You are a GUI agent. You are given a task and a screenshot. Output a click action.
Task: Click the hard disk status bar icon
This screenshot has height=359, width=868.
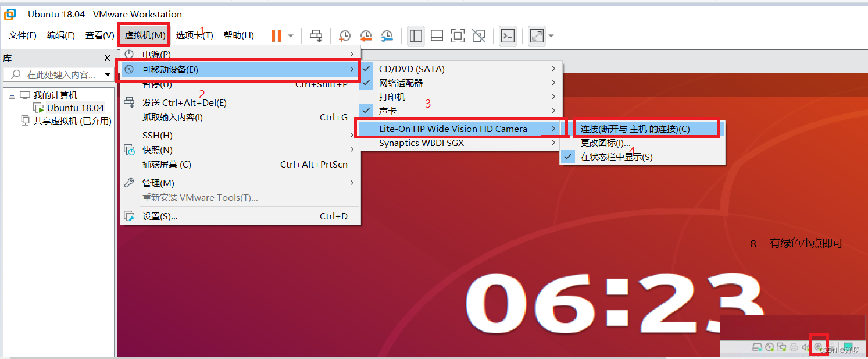pos(757,348)
